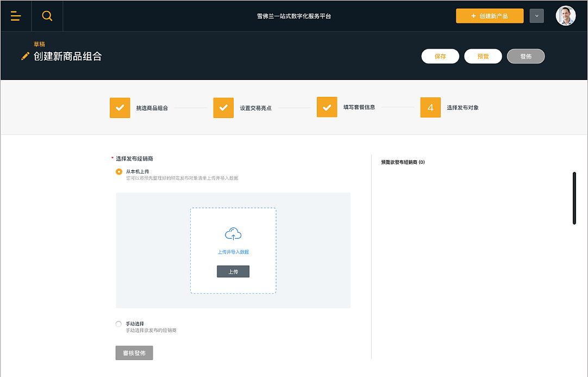Viewport: 588px width, 377px height.
Task: Click the 预览 button
Action: [483, 56]
